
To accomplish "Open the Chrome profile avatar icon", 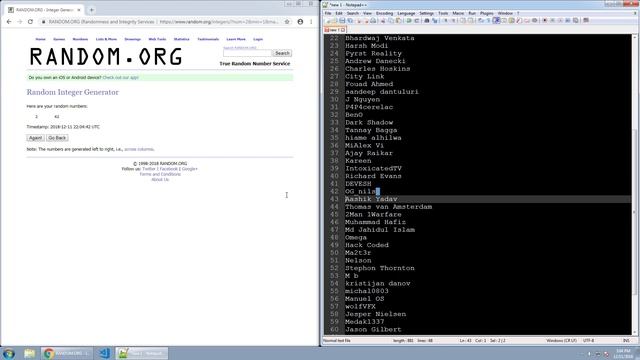I will pyautogui.click(x=300, y=22).
